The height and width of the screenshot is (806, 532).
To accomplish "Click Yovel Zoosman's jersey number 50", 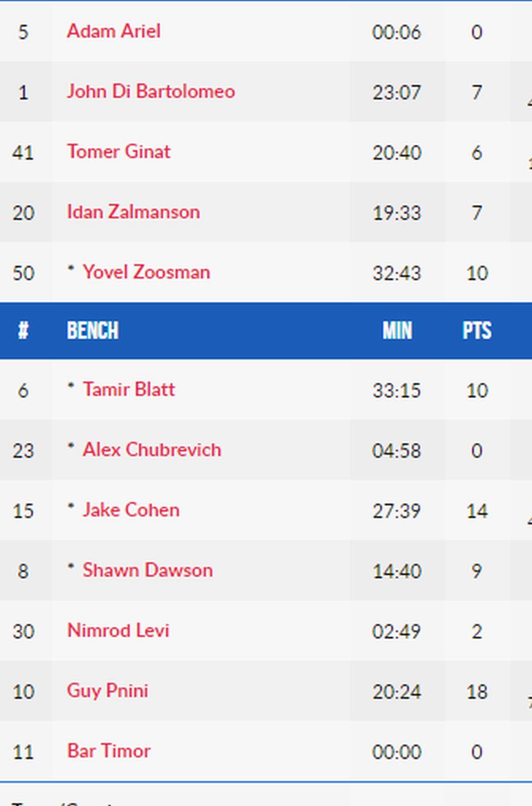I will click(x=23, y=273).
